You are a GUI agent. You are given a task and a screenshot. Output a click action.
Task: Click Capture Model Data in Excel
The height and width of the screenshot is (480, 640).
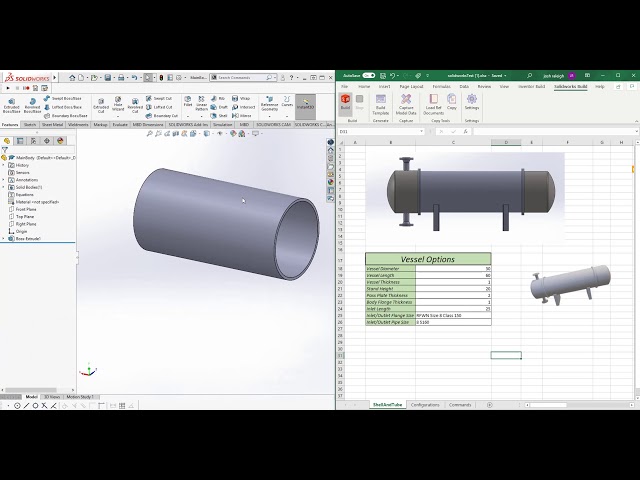coord(406,104)
